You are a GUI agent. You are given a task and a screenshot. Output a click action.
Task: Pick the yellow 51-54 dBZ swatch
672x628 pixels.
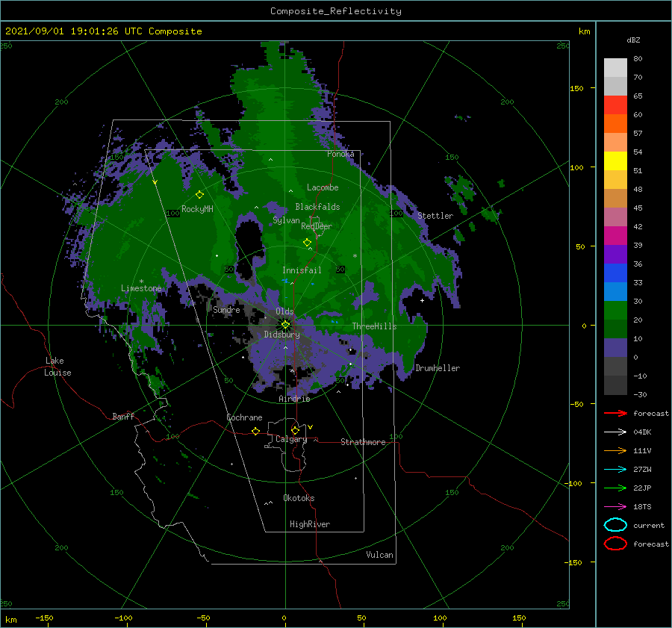click(x=615, y=161)
